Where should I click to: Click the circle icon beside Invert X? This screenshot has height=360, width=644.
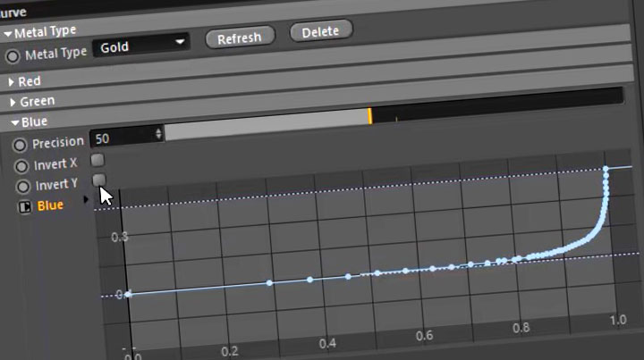(20, 165)
